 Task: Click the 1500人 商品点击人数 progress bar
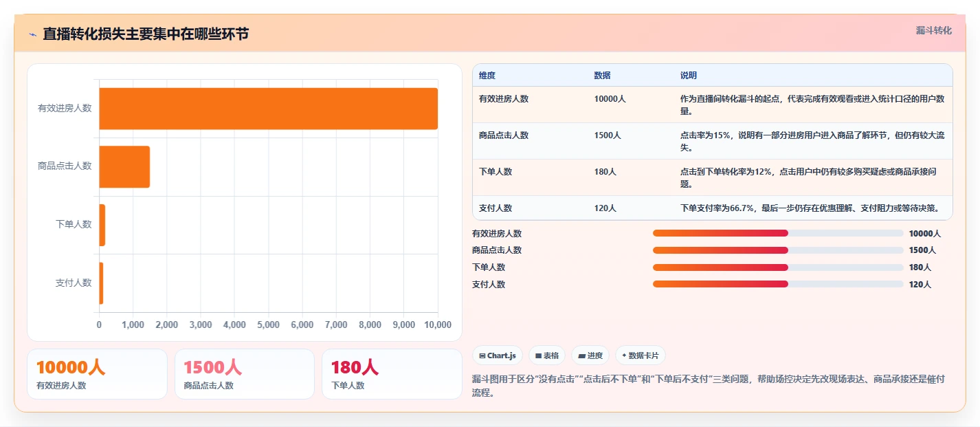tap(778, 250)
